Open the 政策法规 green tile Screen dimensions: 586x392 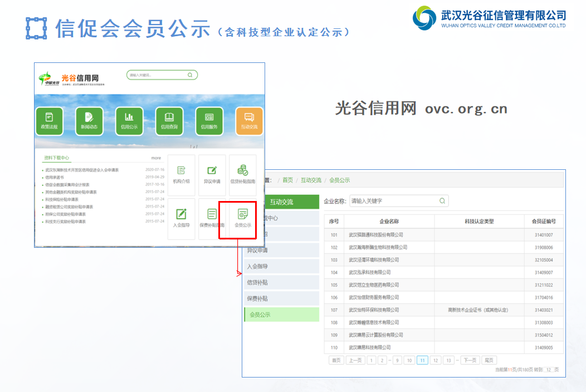pyautogui.click(x=50, y=121)
